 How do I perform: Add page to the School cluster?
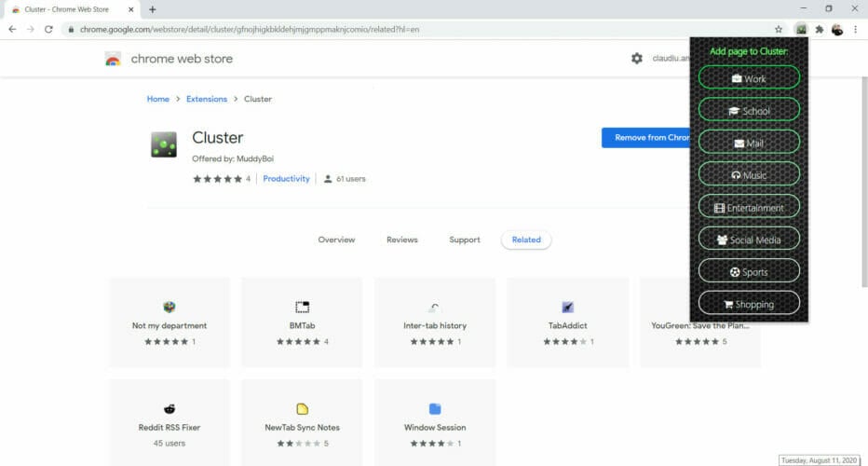749,110
